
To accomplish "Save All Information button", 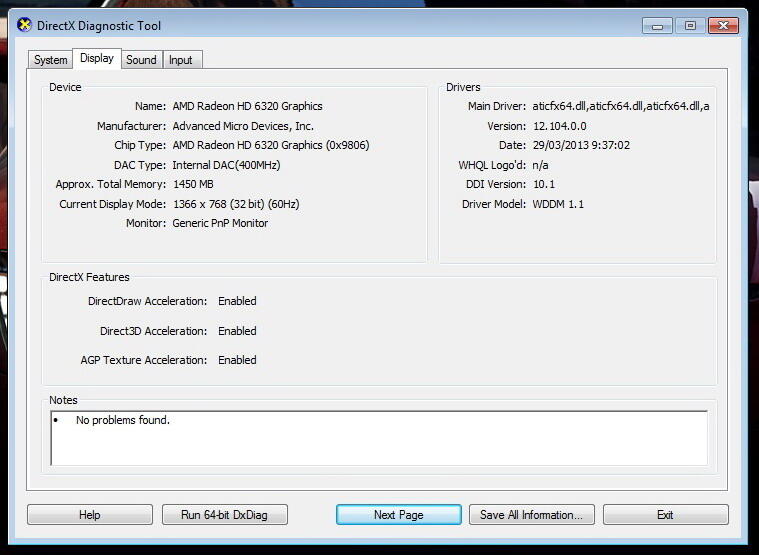I will 531,515.
